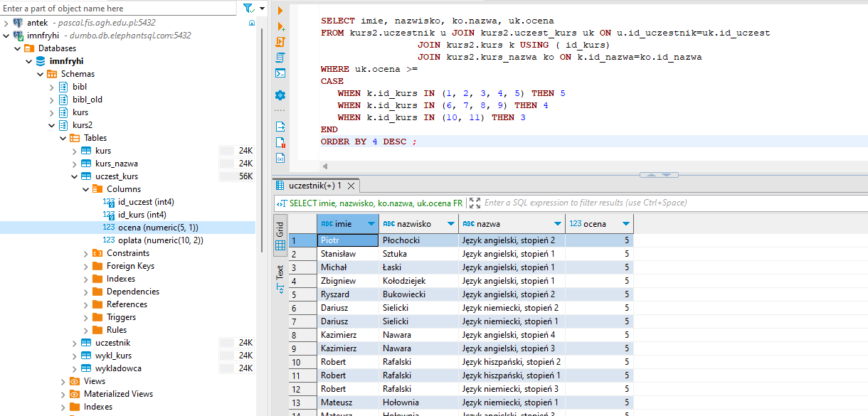The image size is (868, 416).
Task: Select the Triggers folder
Action: point(121,317)
